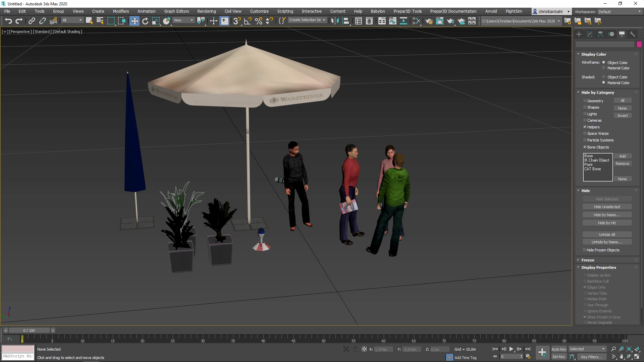Screen dimensions: 644x362
Task: Click the Unhide All button
Action: click(x=607, y=235)
